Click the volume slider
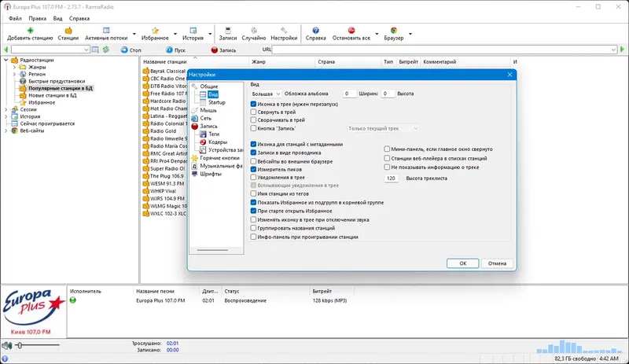Screen dimensions: 629x364 (37, 345)
